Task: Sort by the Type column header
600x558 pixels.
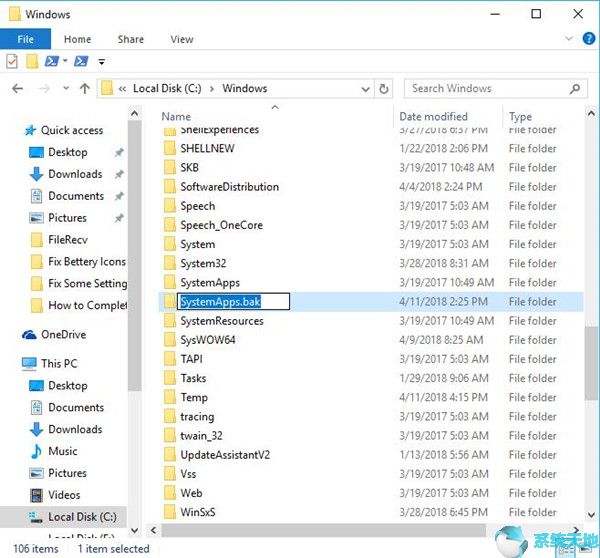Action: [x=520, y=116]
